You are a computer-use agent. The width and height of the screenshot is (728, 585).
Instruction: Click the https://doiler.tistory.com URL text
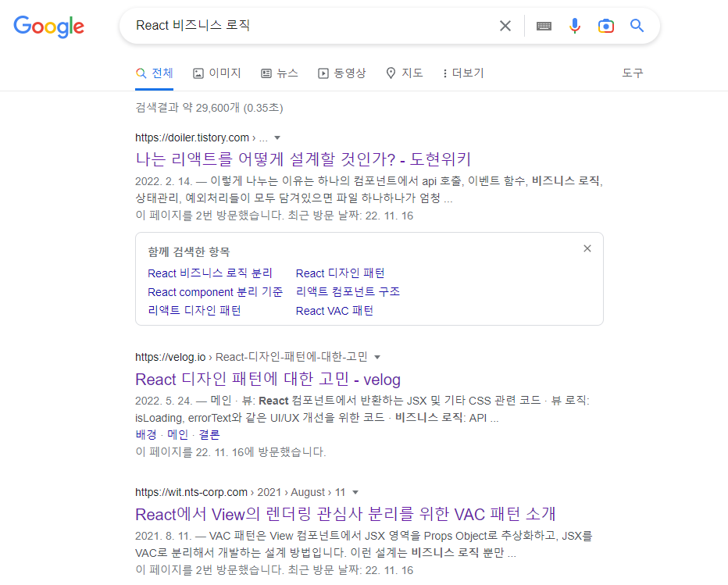(x=192, y=138)
